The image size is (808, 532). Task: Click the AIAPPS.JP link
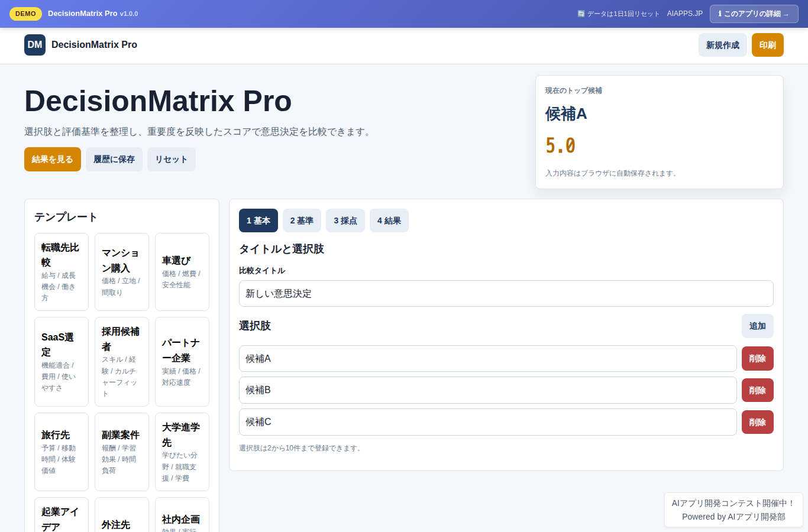[x=685, y=14]
